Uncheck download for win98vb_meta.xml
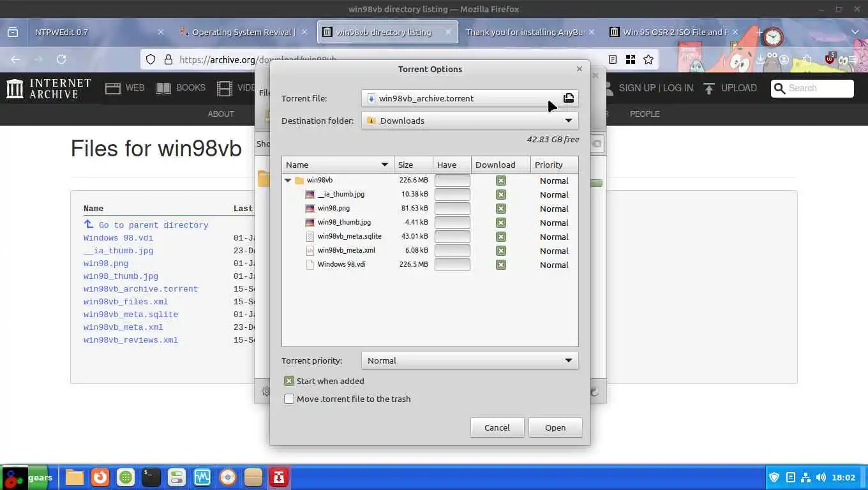Screen dimensions: 868x490 pos(501,251)
